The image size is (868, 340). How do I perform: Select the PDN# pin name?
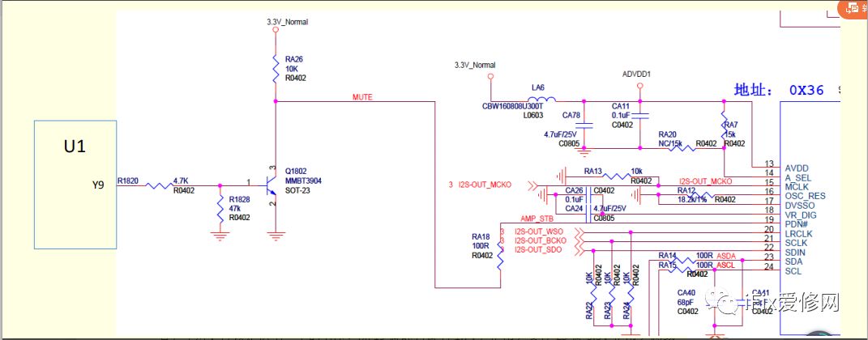pos(797,224)
